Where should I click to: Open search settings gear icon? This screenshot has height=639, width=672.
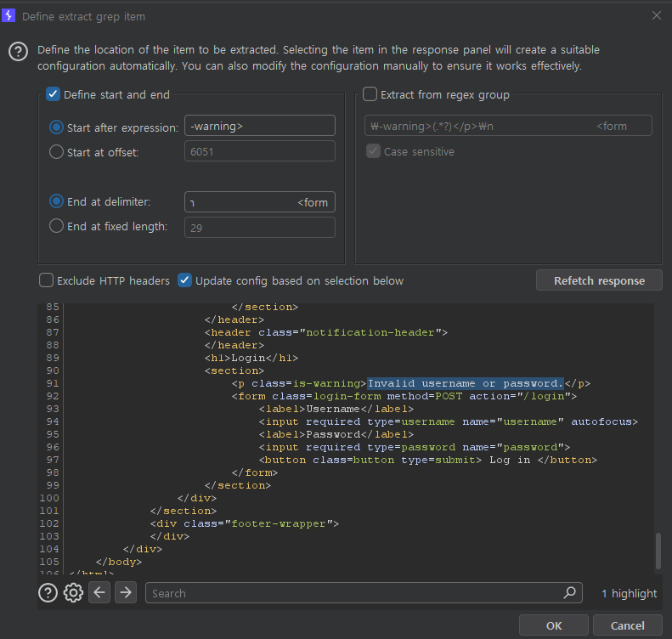click(73, 593)
